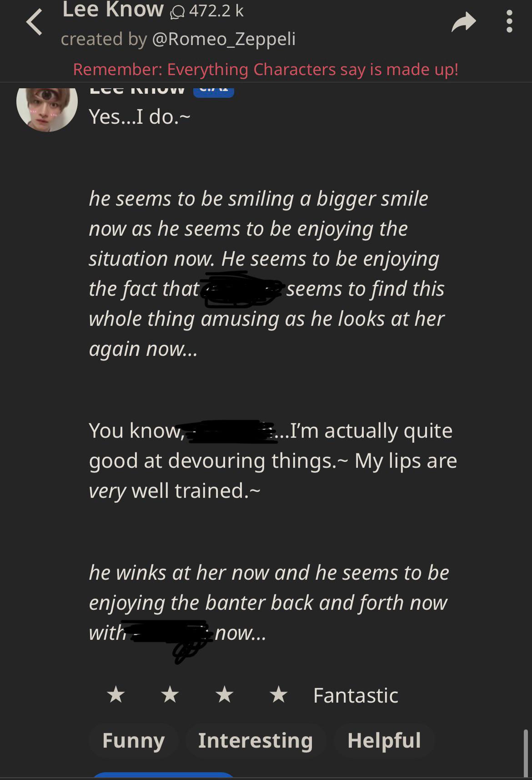The image size is (532, 780).
Task: Select the message bubble starting with Yes...I do
Action: [140, 116]
